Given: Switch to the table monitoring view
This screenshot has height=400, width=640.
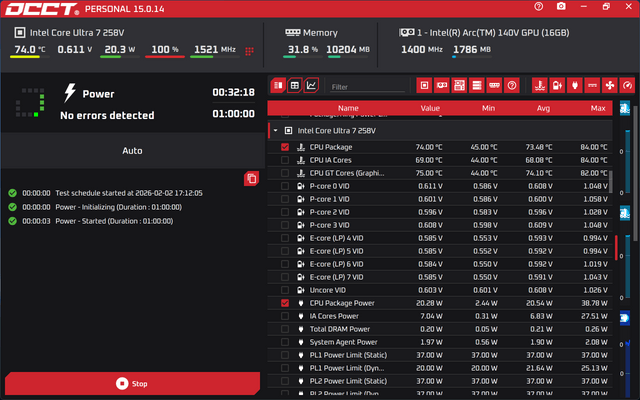Looking at the screenshot, I should coord(295,86).
